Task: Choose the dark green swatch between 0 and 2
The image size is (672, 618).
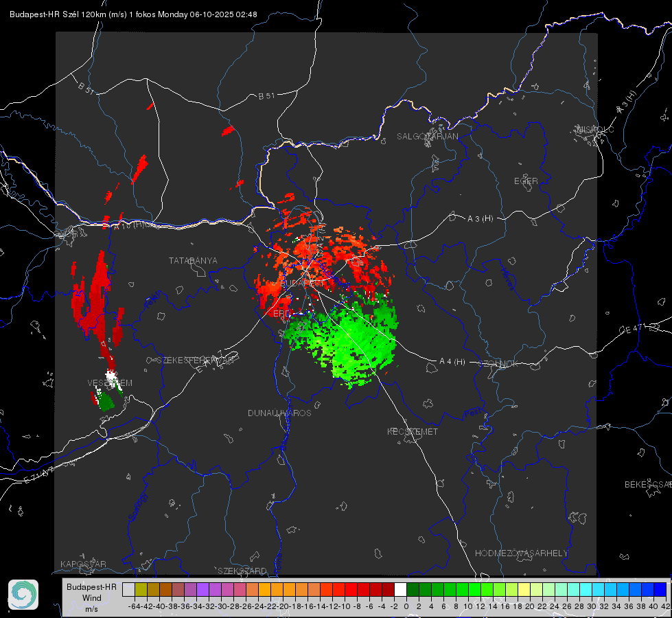Action: pyautogui.click(x=413, y=589)
